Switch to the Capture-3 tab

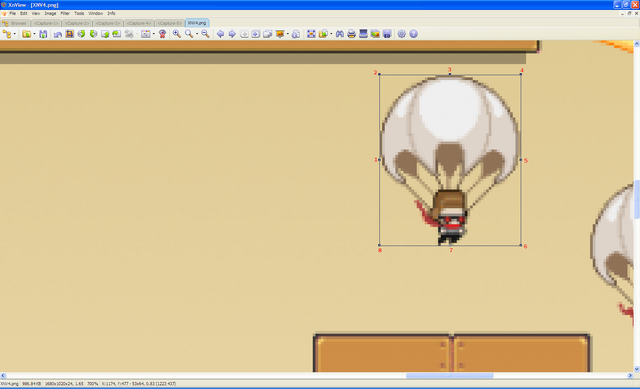108,23
